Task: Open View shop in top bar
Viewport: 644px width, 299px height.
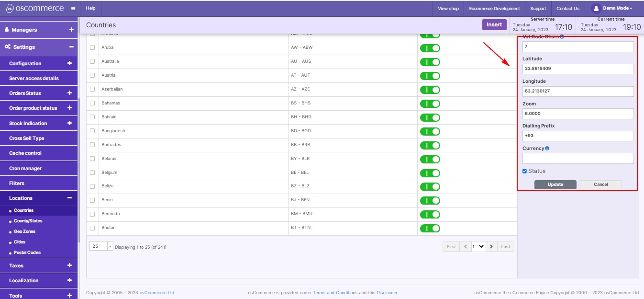Action: pos(448,8)
